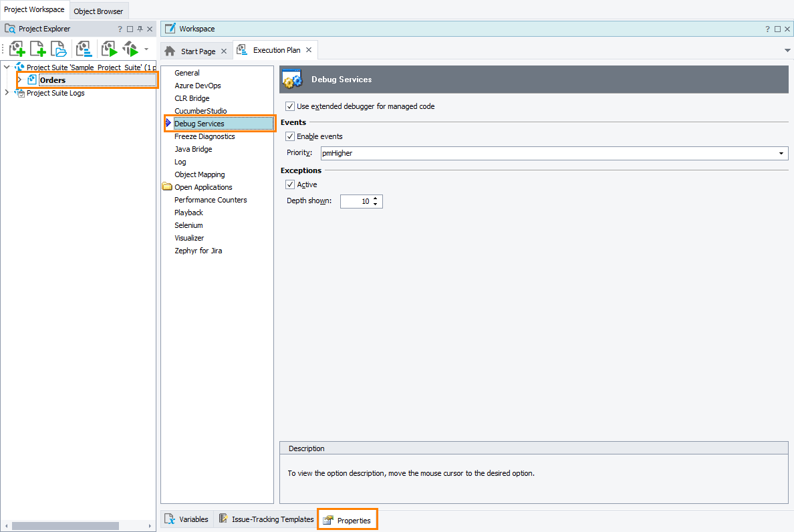Select Freeze Diagnostics in options list
794x532 pixels.
click(x=205, y=136)
